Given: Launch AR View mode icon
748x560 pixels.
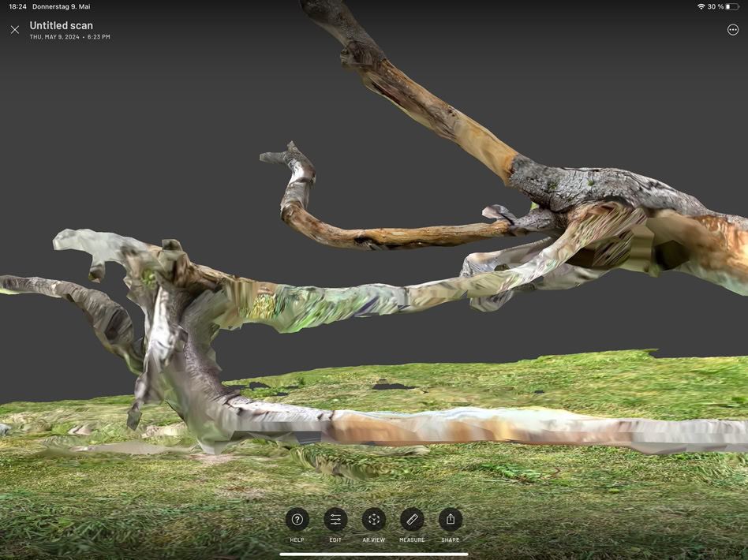Looking at the screenshot, I should click(373, 520).
